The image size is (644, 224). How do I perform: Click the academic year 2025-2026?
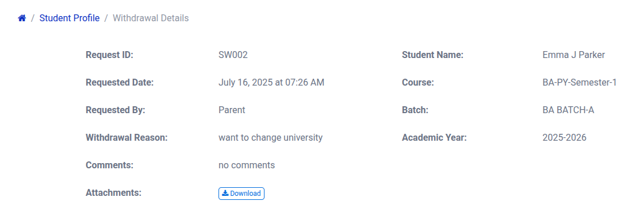pyautogui.click(x=564, y=137)
